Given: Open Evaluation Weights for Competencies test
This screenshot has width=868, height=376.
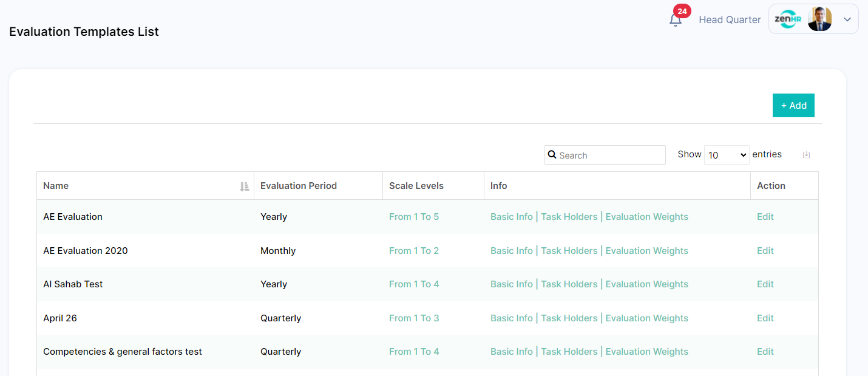Looking at the screenshot, I should pos(647,352).
